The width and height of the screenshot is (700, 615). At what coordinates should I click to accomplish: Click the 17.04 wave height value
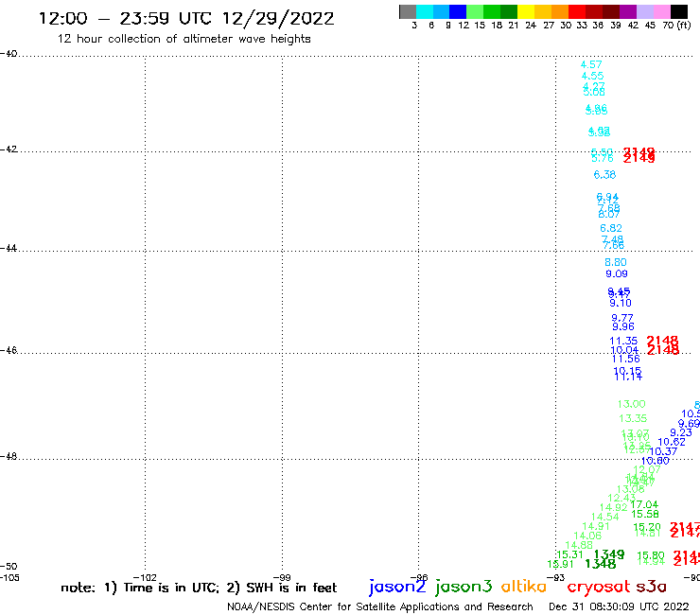click(644, 504)
